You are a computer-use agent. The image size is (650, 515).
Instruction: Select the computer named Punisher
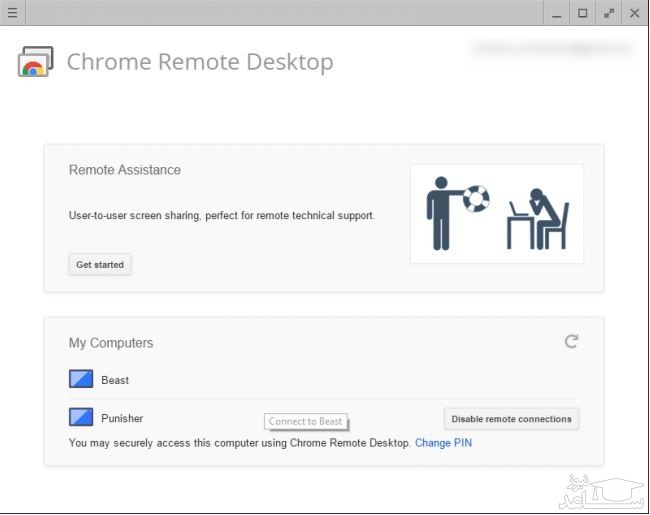pyautogui.click(x=122, y=418)
